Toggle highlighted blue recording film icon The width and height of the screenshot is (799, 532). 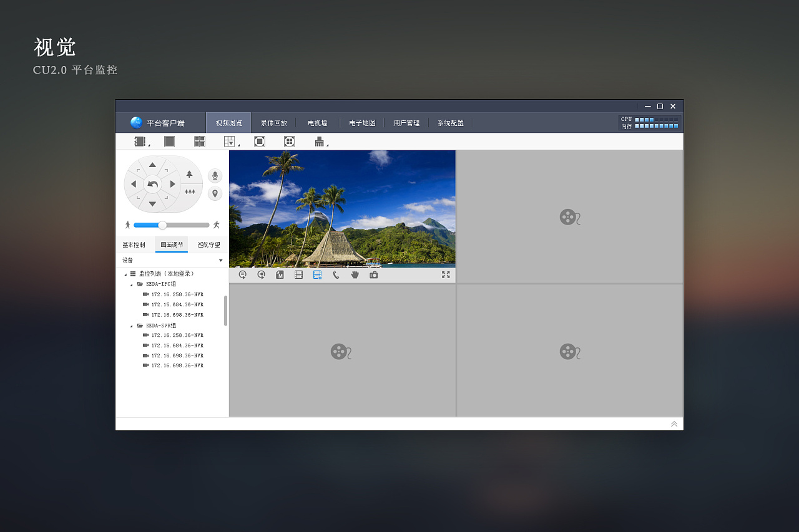317,274
